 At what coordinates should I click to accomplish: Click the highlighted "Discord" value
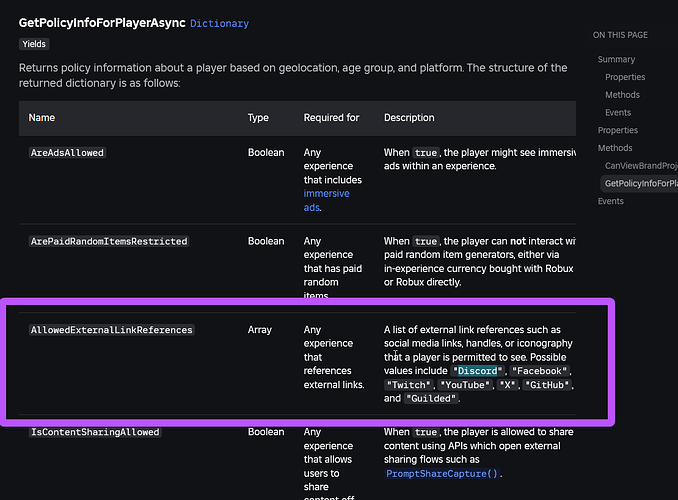click(477, 371)
